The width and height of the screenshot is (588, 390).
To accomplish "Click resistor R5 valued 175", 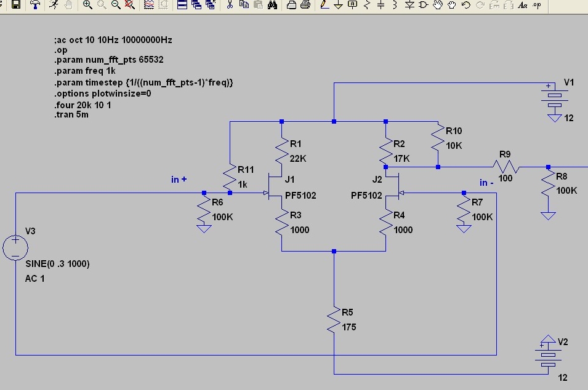I will (334, 320).
